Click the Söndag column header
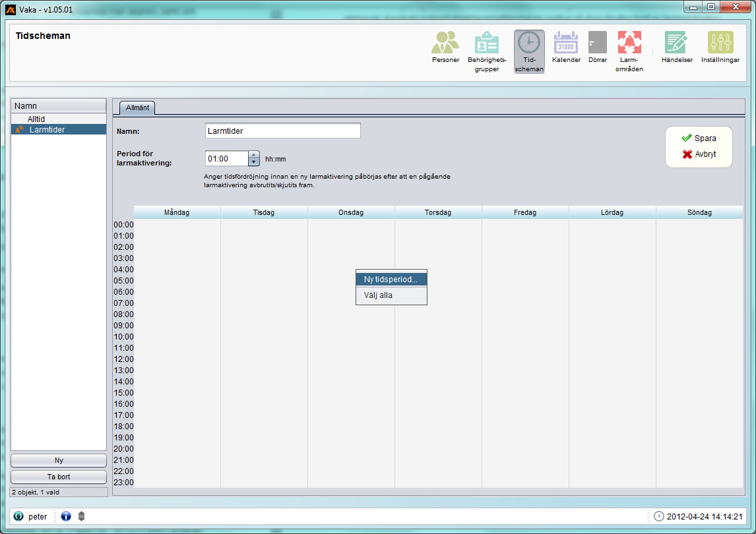This screenshot has width=756, height=534. tap(699, 212)
